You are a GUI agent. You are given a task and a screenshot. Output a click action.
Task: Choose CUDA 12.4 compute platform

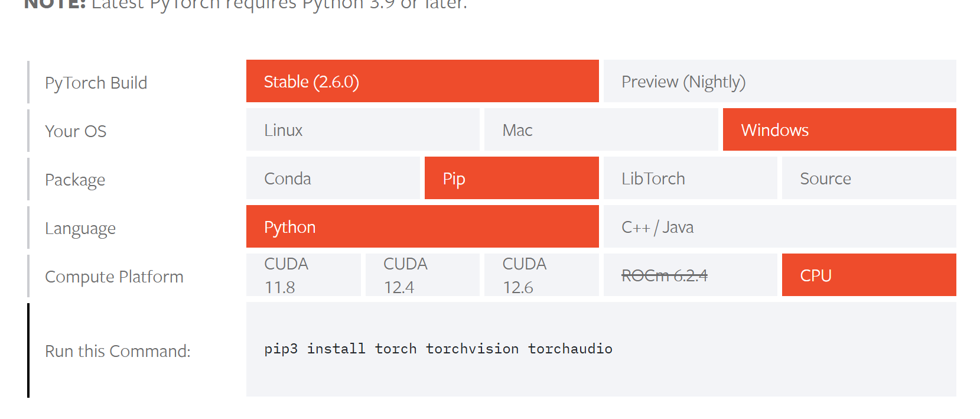pos(422,275)
